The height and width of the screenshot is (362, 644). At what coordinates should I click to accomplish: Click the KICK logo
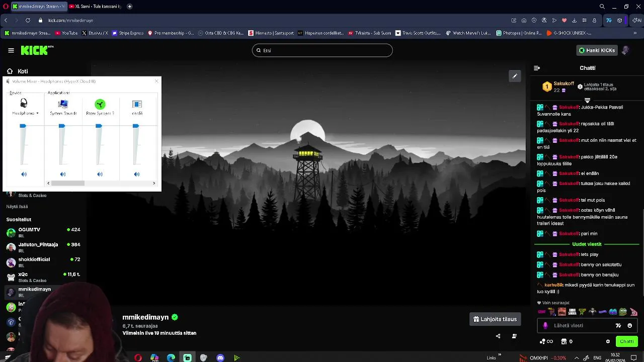pos(37,50)
